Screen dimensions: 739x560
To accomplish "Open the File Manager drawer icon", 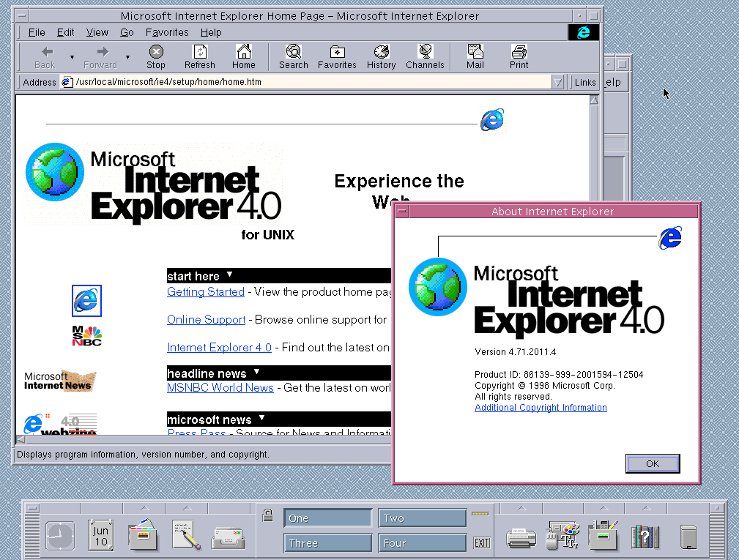I will pyautogui.click(x=143, y=534).
